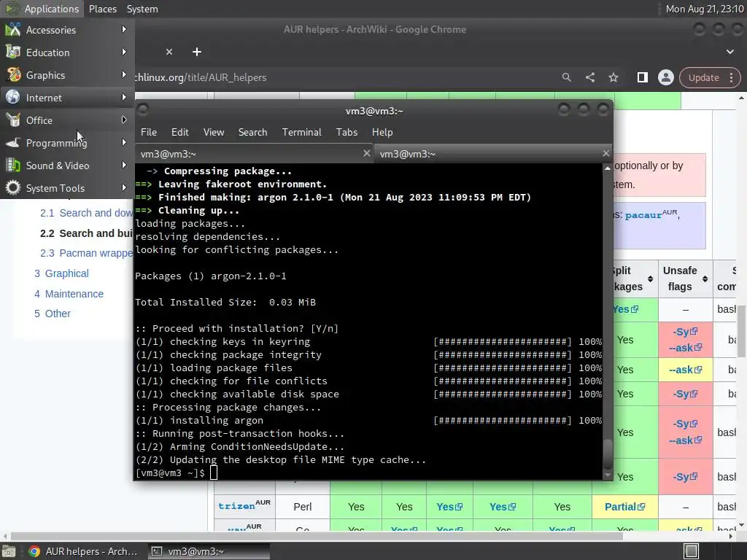
Task: Click the Chrome share page icon
Action: pyautogui.click(x=589, y=77)
